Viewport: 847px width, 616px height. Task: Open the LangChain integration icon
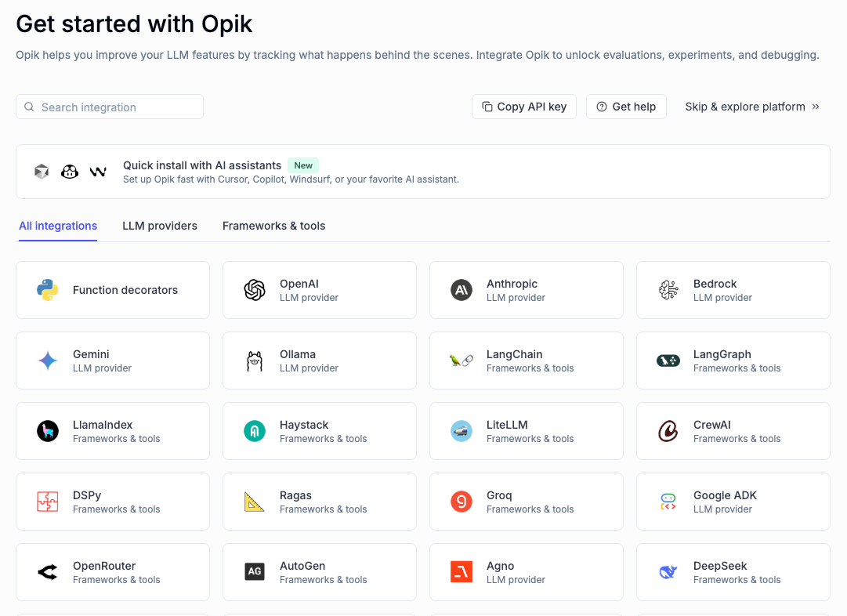(x=461, y=361)
